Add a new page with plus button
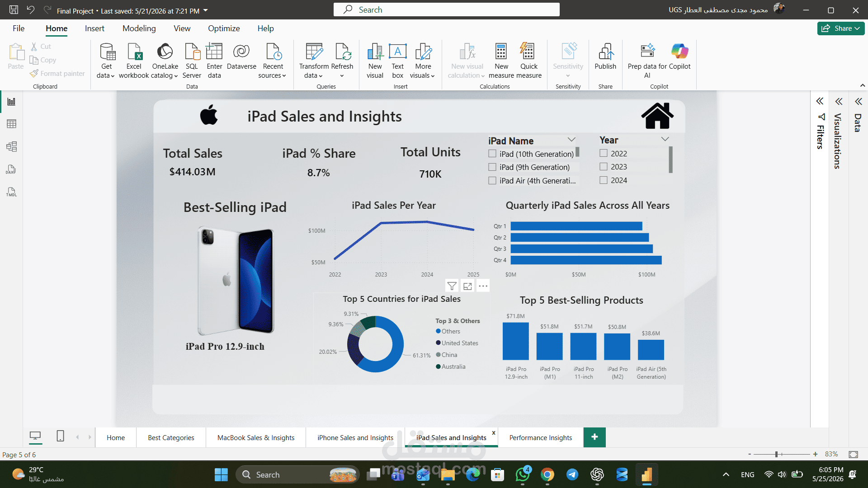 (x=594, y=437)
